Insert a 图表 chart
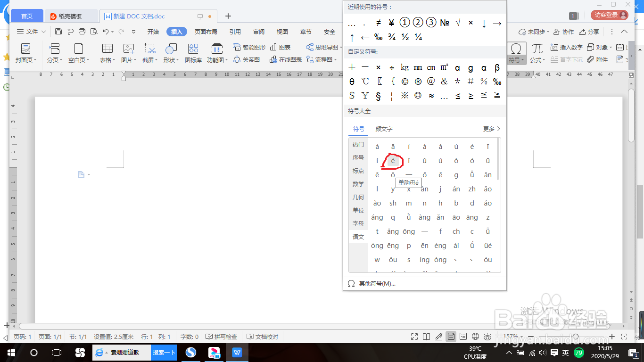Viewport: 644px width, 362px height. [280, 47]
